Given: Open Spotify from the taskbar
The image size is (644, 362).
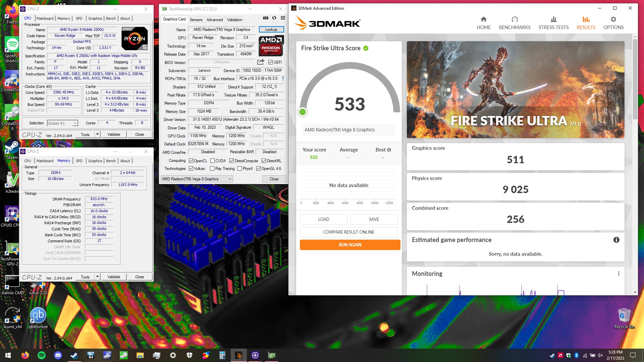Looking at the screenshot, I should [41, 355].
